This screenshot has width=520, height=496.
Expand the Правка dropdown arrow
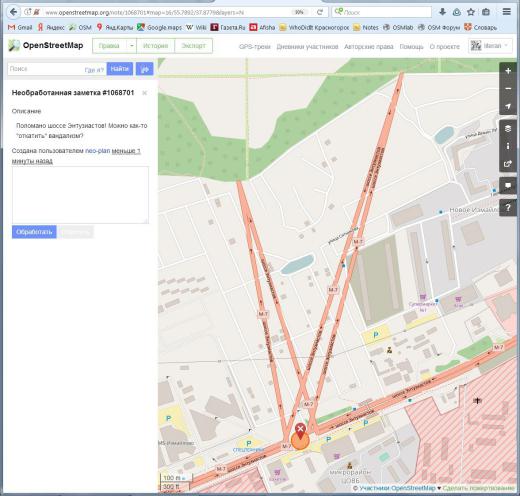pyautogui.click(x=132, y=46)
